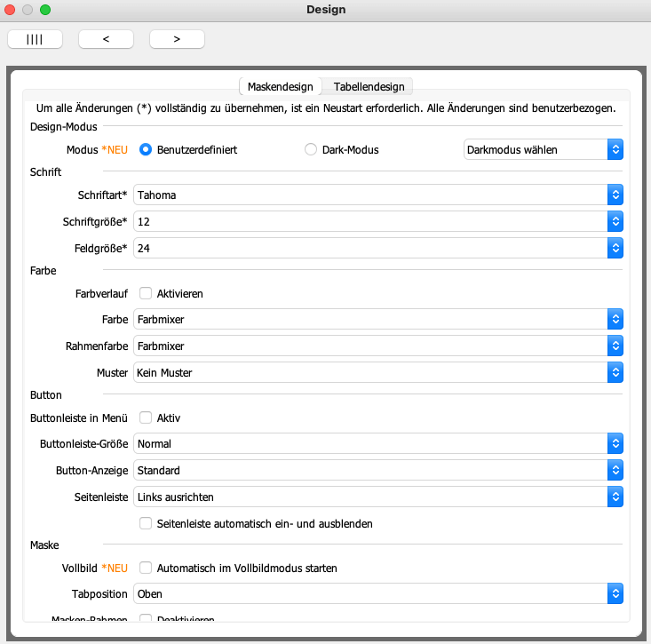
Task: Open the Button-Anzeige dropdown showing Standard
Action: 378,470
